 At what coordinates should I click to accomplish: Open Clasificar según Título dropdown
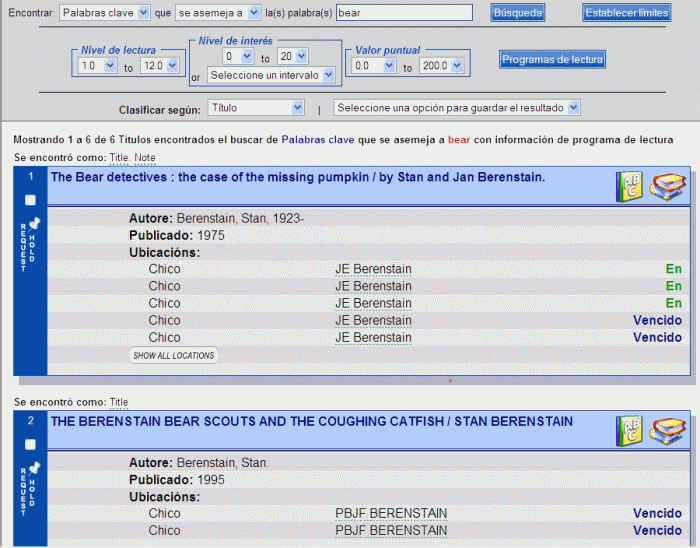pos(256,108)
